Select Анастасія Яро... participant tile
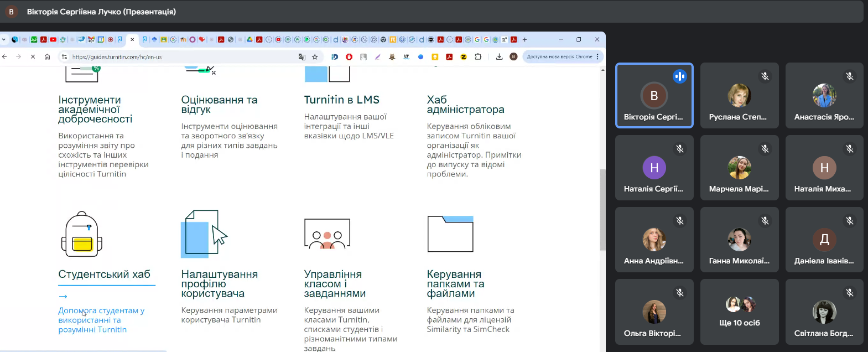Screen dimensions: 868x352 pyautogui.click(x=824, y=95)
